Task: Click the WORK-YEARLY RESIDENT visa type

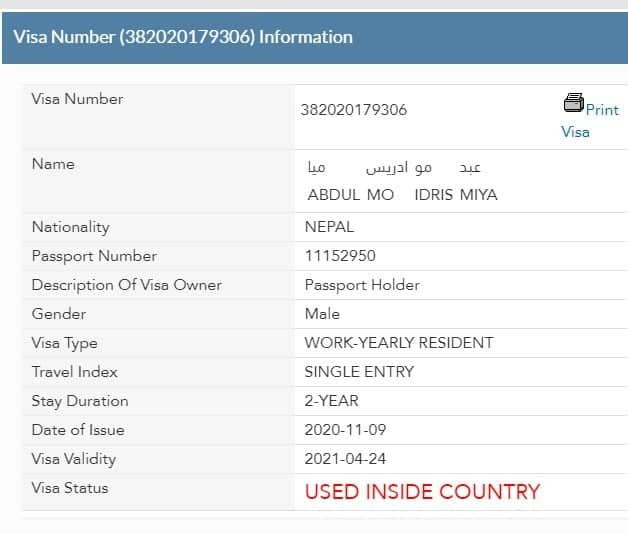Action: pos(399,343)
